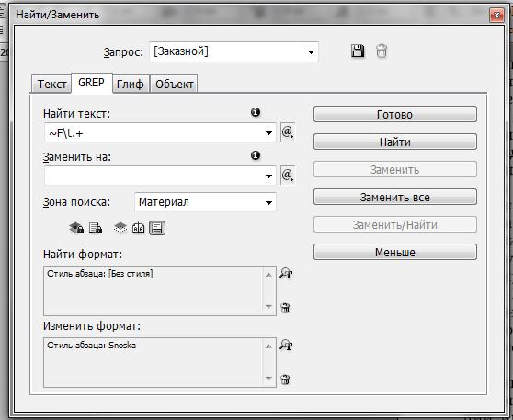Toggle include locked stories search option

[x=96, y=228]
